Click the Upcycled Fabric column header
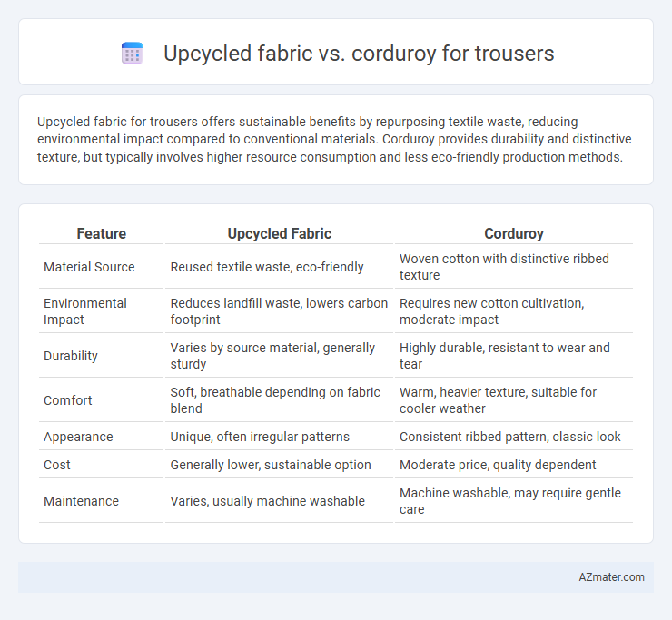 [x=279, y=233]
